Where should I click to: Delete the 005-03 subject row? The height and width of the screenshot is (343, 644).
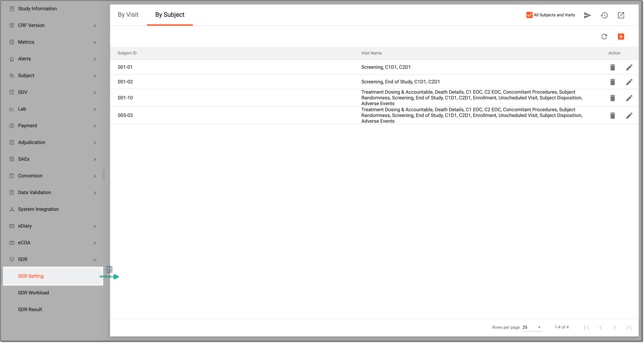[x=613, y=116]
